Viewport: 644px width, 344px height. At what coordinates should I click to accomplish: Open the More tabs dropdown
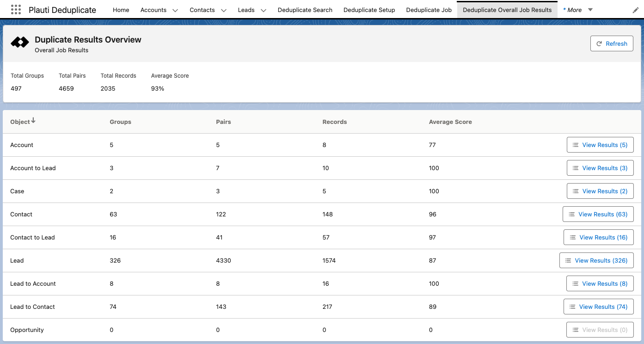578,10
